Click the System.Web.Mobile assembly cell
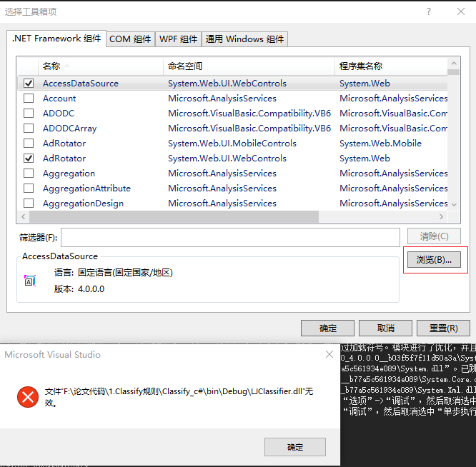The image size is (476, 467). coord(380,143)
